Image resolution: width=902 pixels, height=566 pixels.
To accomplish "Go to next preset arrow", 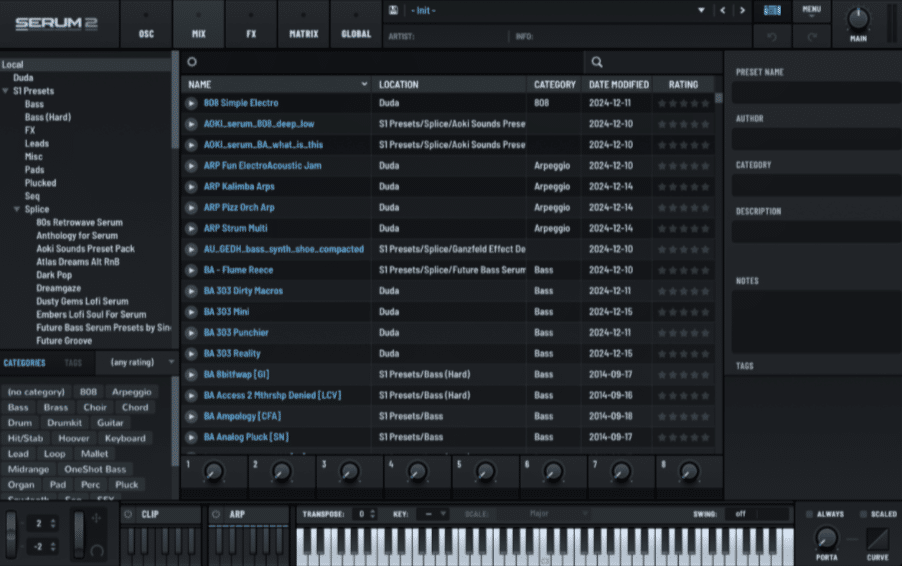I will 742,10.
